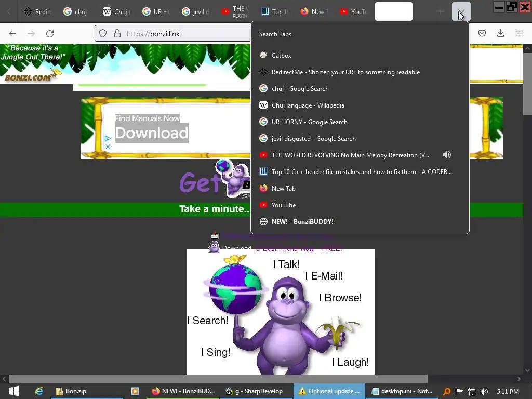
Task: Switch to the UR HO Google tab
Action: click(156, 11)
